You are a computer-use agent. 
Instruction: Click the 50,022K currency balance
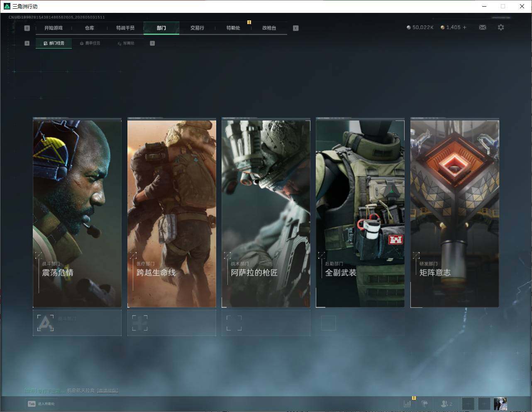tap(420, 27)
